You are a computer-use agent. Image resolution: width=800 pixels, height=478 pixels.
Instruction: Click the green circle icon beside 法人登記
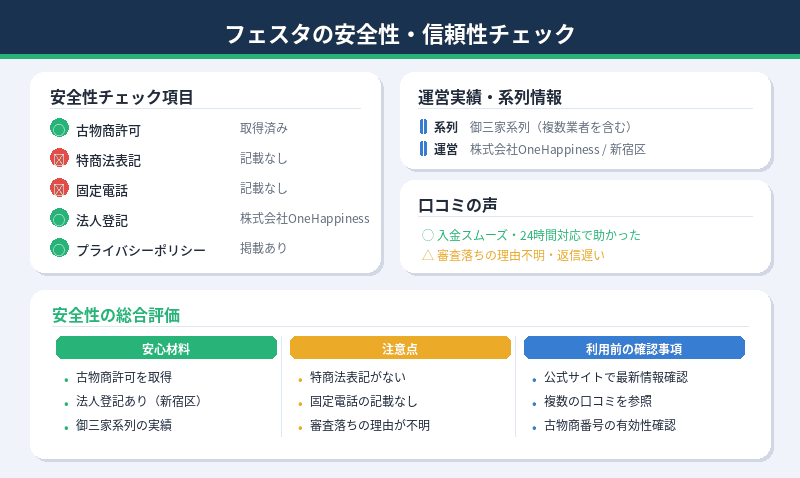[x=59, y=218]
